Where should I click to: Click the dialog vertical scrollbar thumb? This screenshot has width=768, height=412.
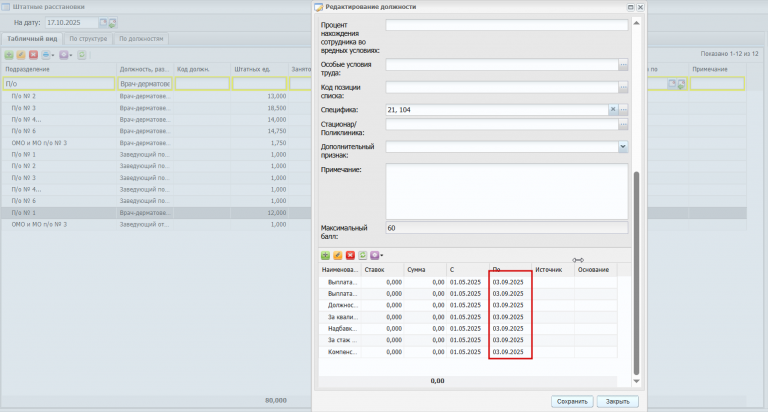click(x=636, y=273)
